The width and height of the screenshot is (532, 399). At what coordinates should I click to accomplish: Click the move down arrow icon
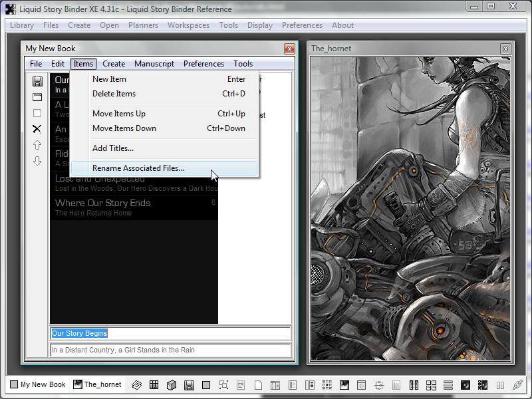(x=37, y=161)
